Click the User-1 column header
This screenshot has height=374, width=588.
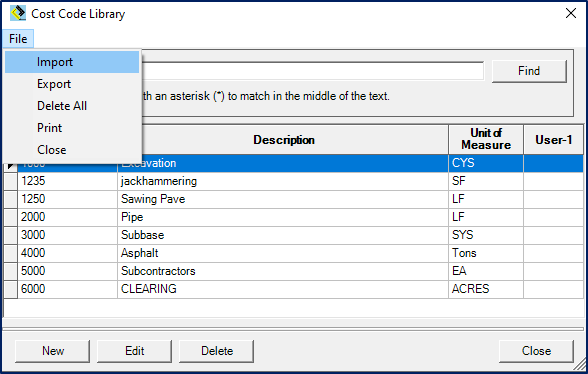(x=554, y=140)
